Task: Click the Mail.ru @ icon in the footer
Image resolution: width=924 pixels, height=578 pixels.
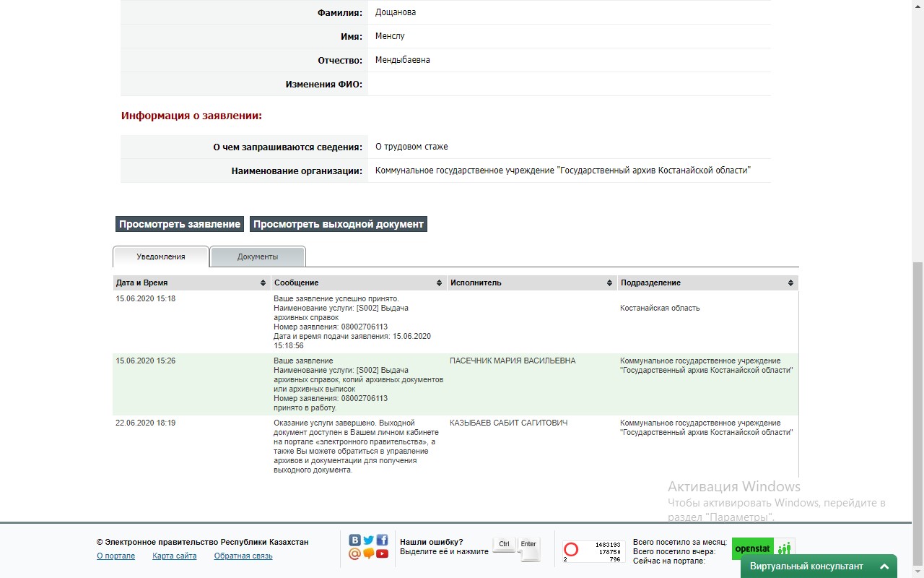Action: 354,554
